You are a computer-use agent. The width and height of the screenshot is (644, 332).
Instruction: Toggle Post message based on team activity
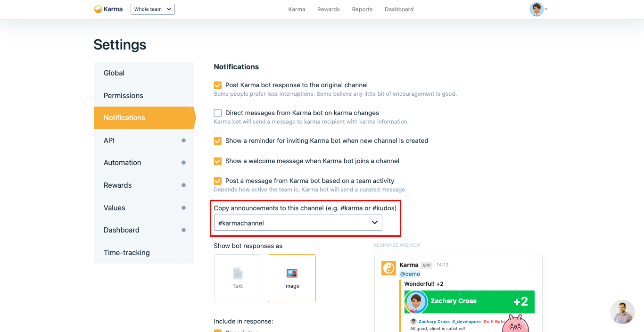[218, 181]
